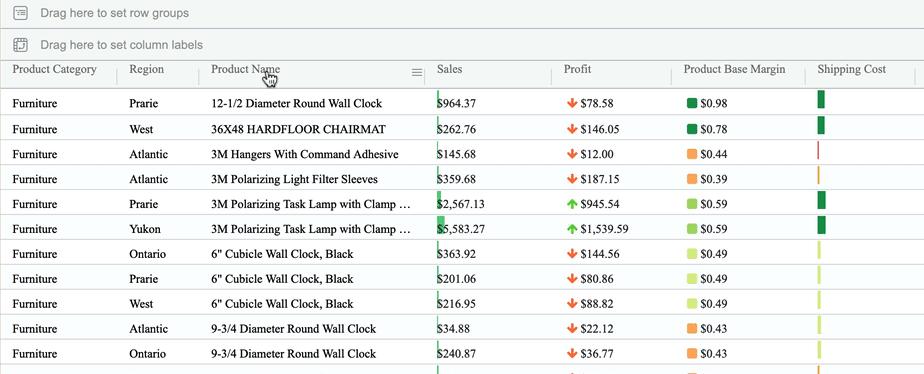Image resolution: width=924 pixels, height=374 pixels.
Task: Select the Region cell in the 36X48 HARDFLOOR row
Action: coord(141,129)
